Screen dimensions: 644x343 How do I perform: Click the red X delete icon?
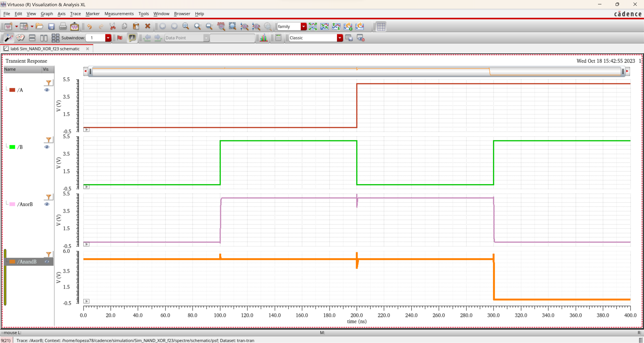pyautogui.click(x=148, y=26)
